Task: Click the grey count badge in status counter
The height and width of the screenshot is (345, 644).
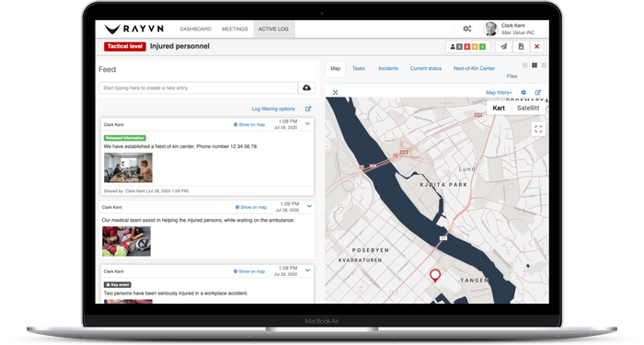Action: pyautogui.click(x=460, y=47)
